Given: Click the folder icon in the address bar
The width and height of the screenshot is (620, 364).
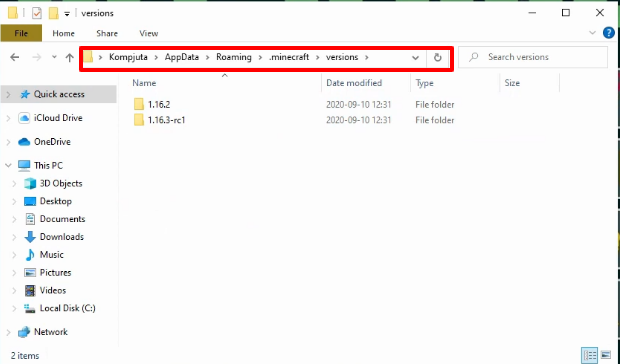Looking at the screenshot, I should tap(89, 57).
